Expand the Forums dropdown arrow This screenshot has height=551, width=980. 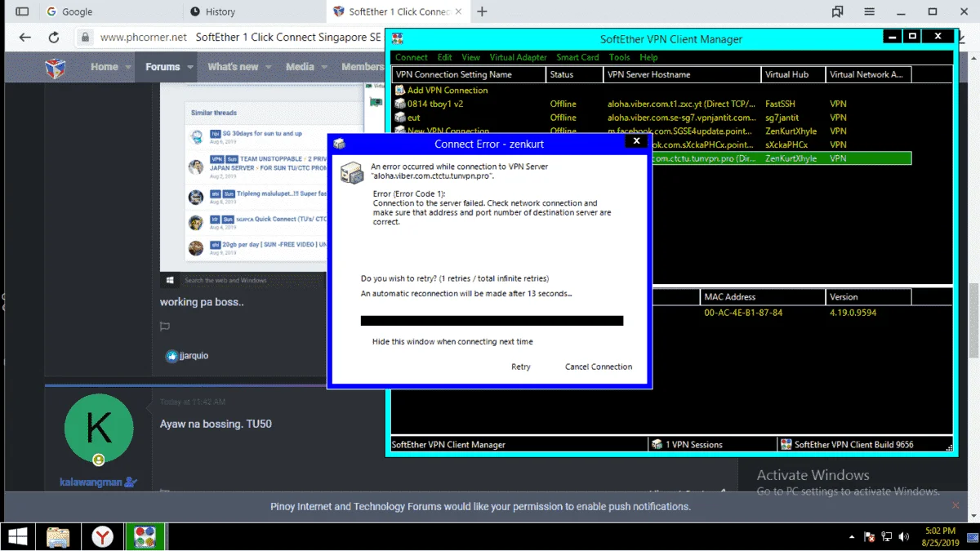(x=190, y=67)
